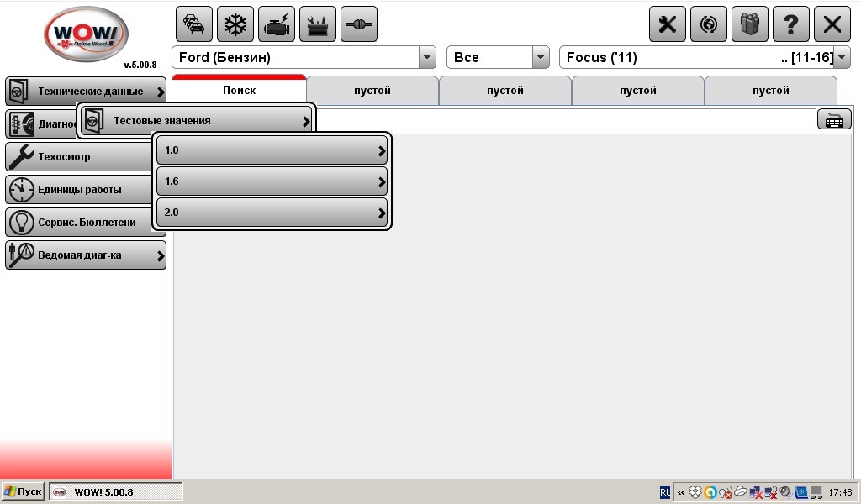The image size is (861, 504).
Task: Open the connector plug toolbar icon
Action: tap(358, 24)
